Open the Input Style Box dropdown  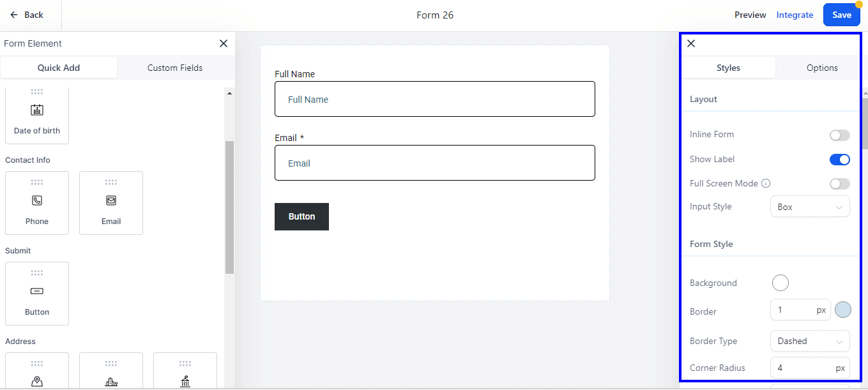[x=810, y=207]
